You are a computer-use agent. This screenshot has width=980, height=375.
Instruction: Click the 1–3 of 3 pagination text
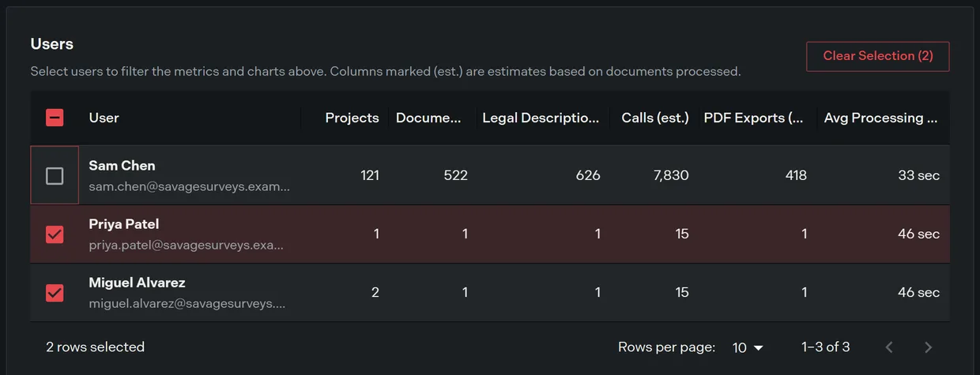(x=826, y=347)
